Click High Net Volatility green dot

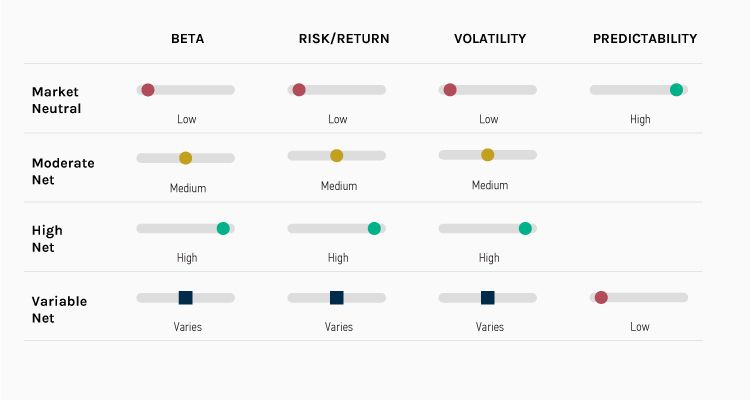tap(525, 228)
